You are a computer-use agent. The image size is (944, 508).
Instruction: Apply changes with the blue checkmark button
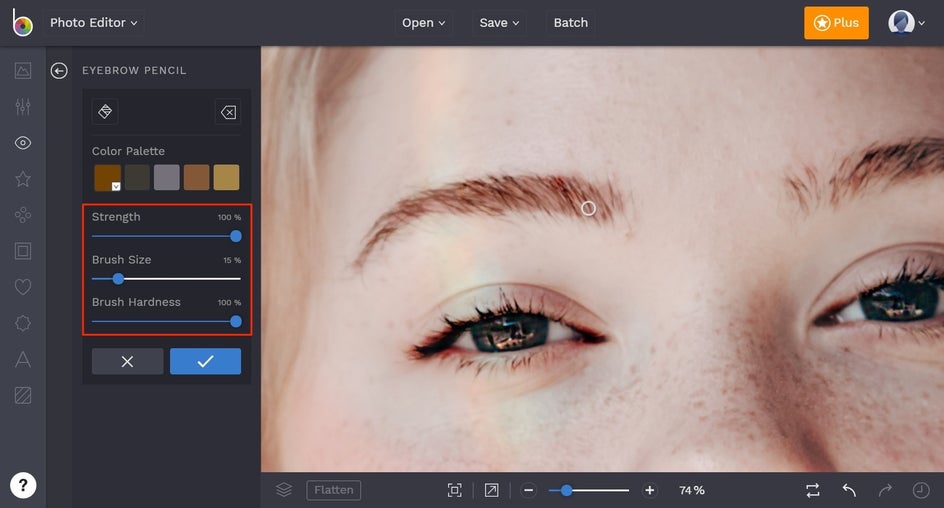click(x=205, y=361)
